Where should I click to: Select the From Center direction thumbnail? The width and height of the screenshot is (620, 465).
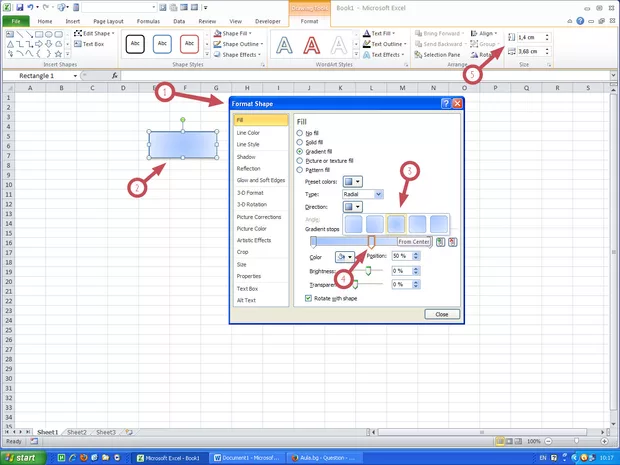(394, 225)
